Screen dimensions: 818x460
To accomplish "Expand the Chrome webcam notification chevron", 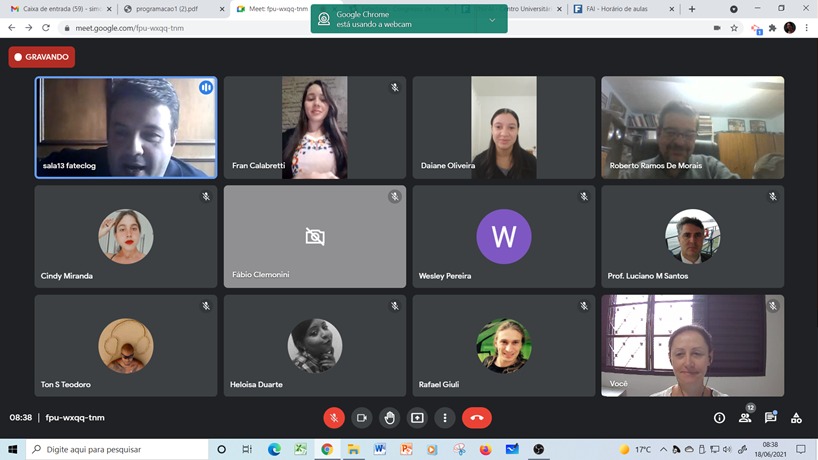I will pyautogui.click(x=492, y=20).
